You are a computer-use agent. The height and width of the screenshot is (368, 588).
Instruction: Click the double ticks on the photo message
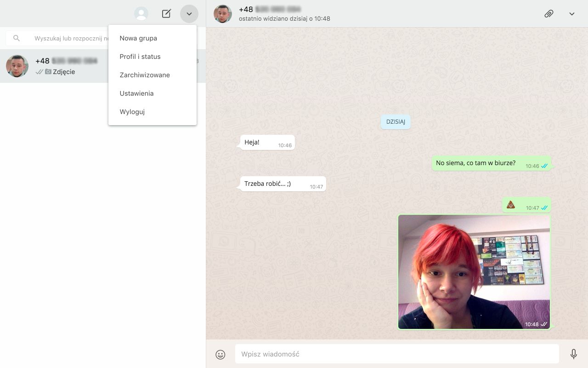pyautogui.click(x=544, y=324)
